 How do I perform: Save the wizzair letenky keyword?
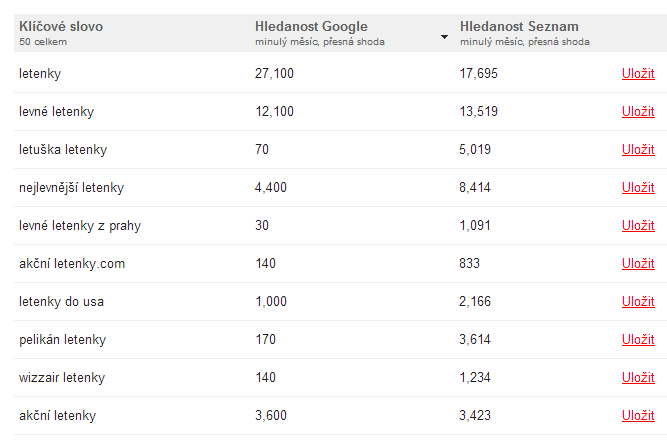[x=638, y=378]
